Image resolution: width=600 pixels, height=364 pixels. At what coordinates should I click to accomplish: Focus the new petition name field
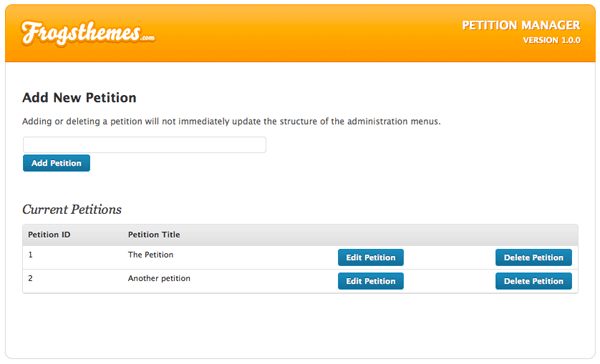pos(145,145)
